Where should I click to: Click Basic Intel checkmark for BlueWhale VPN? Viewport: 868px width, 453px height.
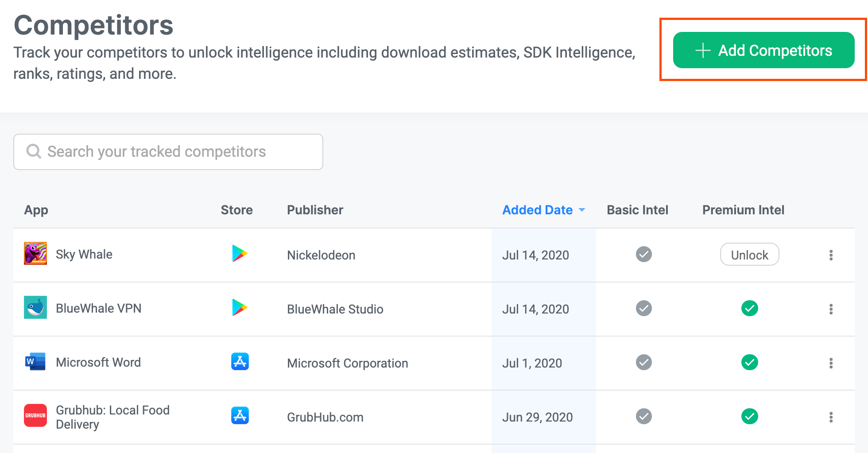point(644,308)
